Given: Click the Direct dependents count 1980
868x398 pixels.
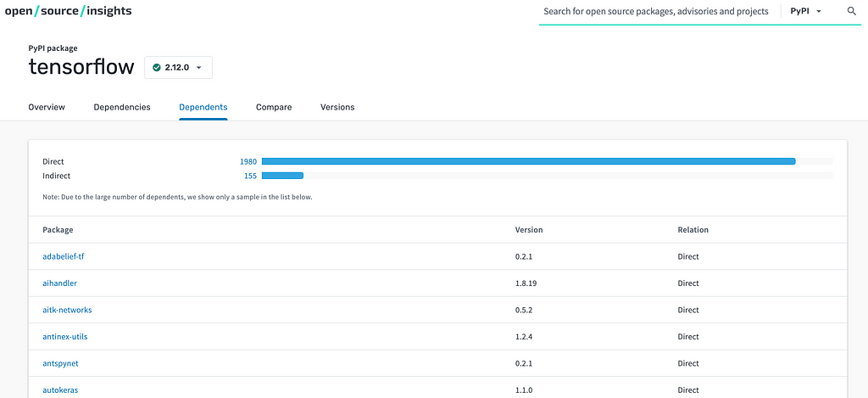Looking at the screenshot, I should click(x=248, y=161).
